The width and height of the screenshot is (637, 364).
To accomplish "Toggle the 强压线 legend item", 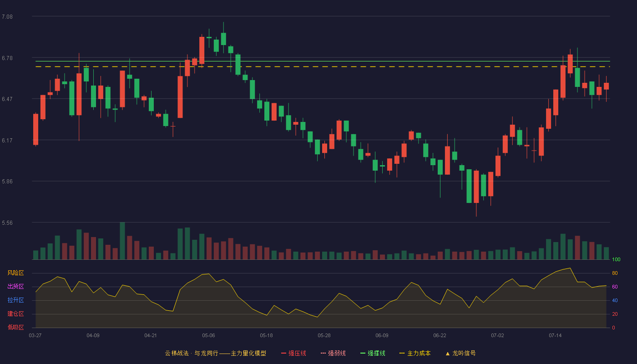I will coord(293,353).
